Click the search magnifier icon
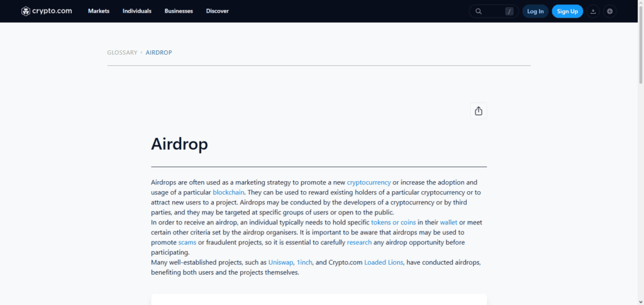 tap(479, 11)
